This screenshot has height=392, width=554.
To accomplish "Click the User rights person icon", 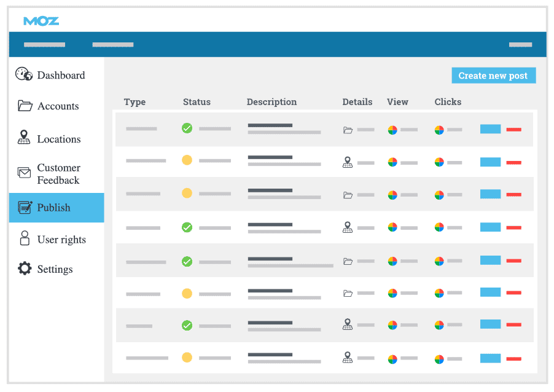I will tap(25, 239).
